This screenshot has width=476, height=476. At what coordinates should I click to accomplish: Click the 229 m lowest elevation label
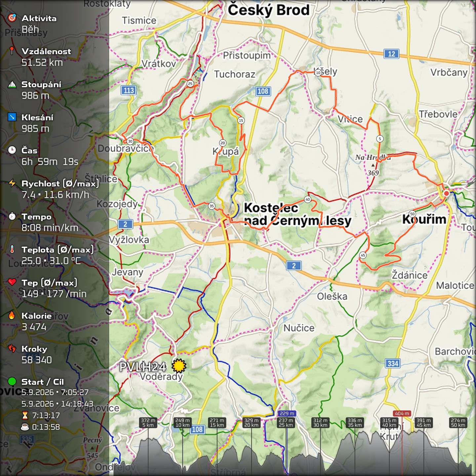click(x=287, y=413)
